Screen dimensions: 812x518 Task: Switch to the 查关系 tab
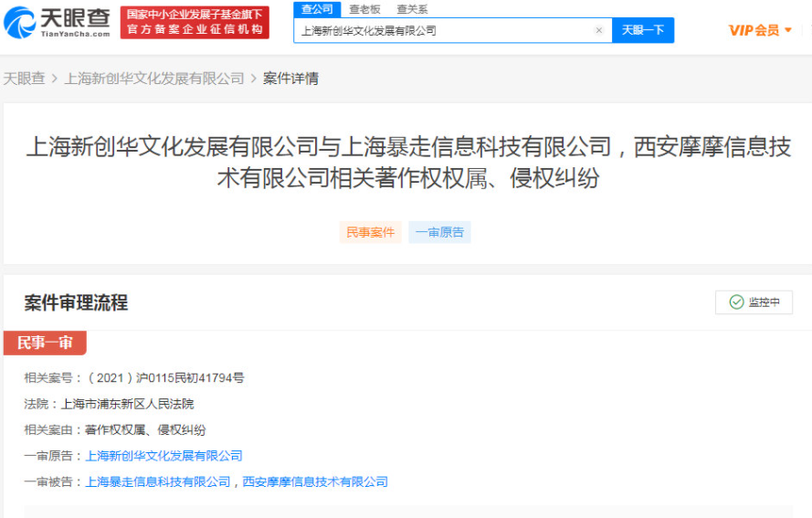(x=412, y=9)
